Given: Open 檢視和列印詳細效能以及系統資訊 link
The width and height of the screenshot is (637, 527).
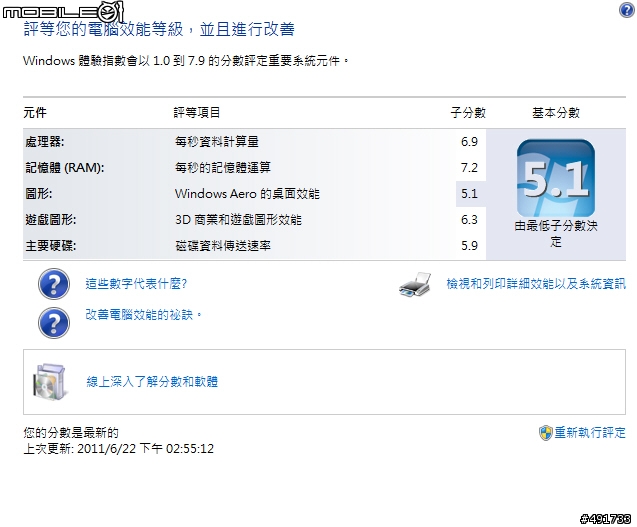Looking at the screenshot, I should [x=536, y=284].
